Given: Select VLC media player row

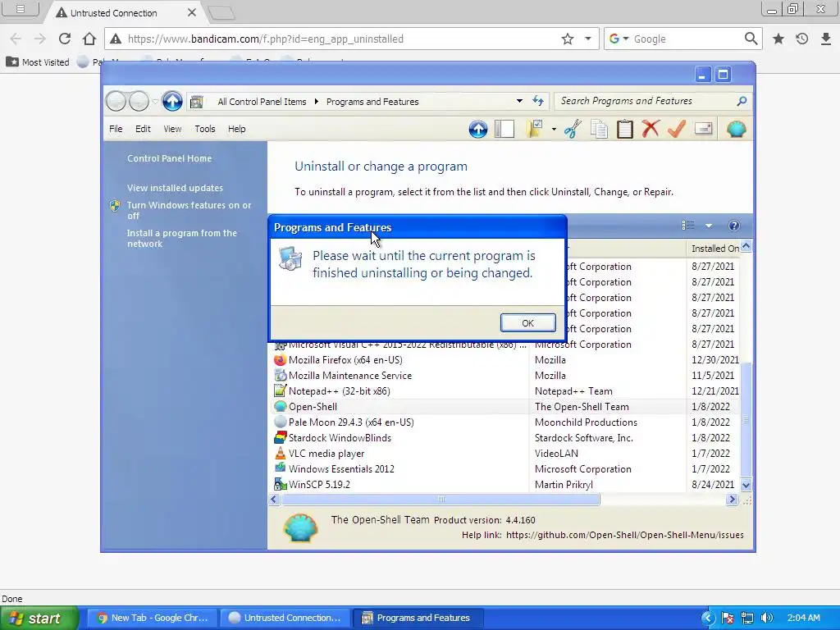Looking at the screenshot, I should pyautogui.click(x=506, y=453).
